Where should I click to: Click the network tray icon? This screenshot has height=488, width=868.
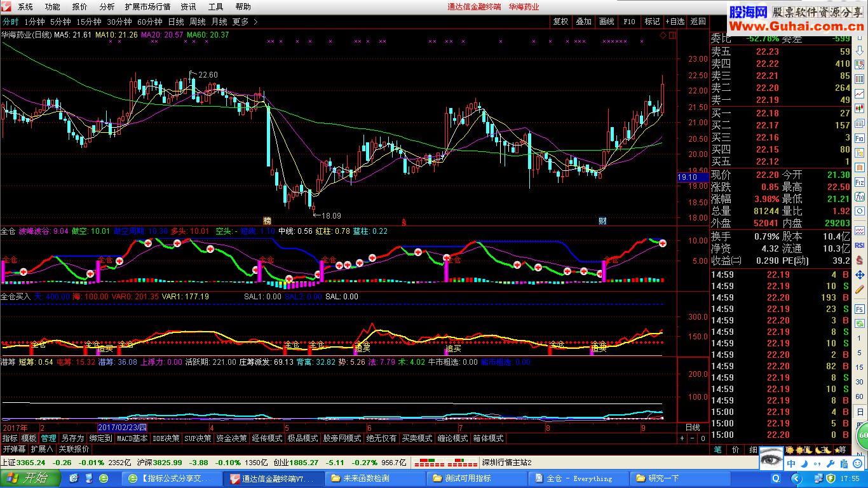[x=818, y=479]
